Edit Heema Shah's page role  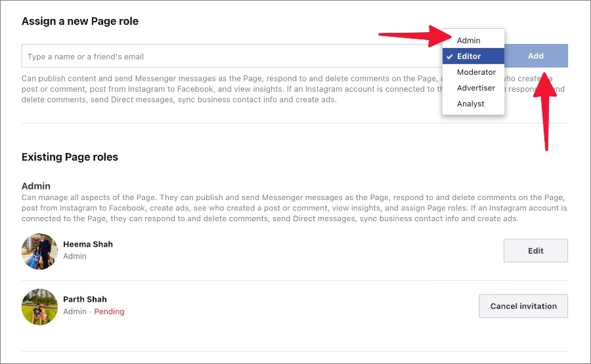tap(536, 251)
